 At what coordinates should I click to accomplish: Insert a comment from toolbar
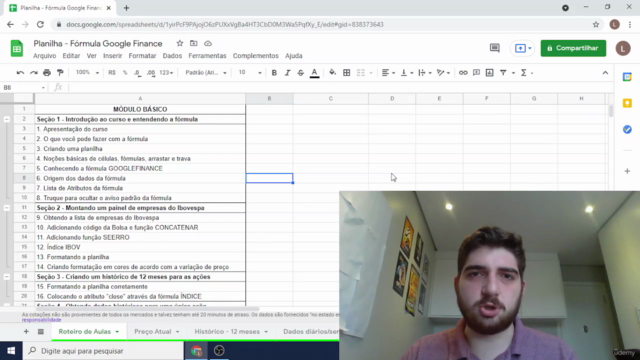(476, 73)
